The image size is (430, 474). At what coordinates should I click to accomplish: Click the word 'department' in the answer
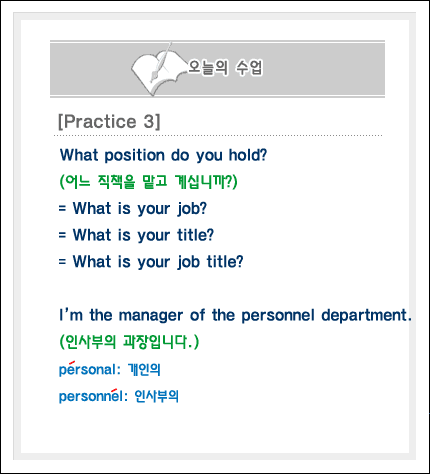point(366,315)
